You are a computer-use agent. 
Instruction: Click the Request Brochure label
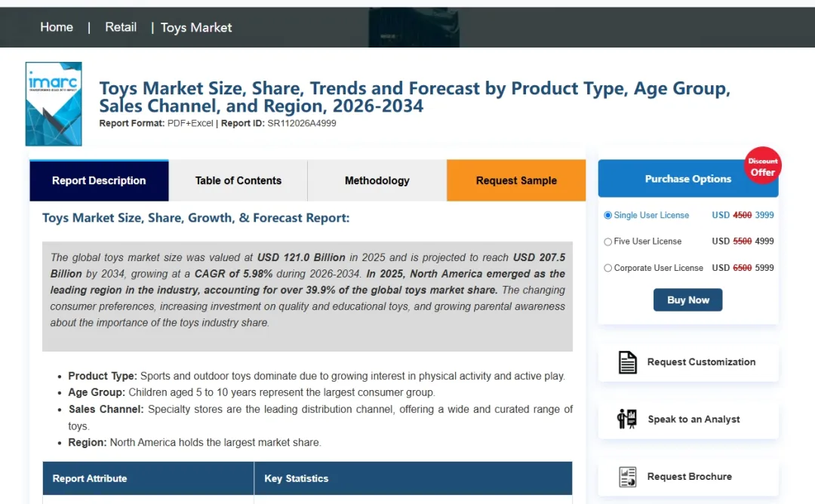pyautogui.click(x=689, y=477)
